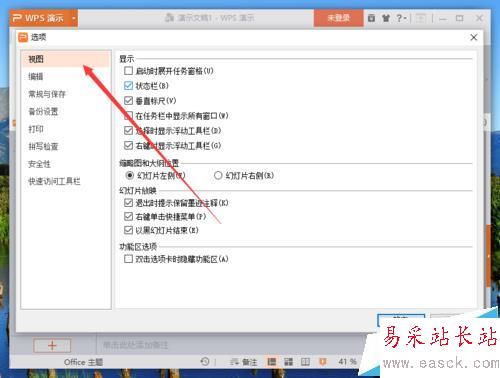The width and height of the screenshot is (500, 378).
Task: Toggle the 垂直标尺 checkbox
Action: [x=128, y=101]
